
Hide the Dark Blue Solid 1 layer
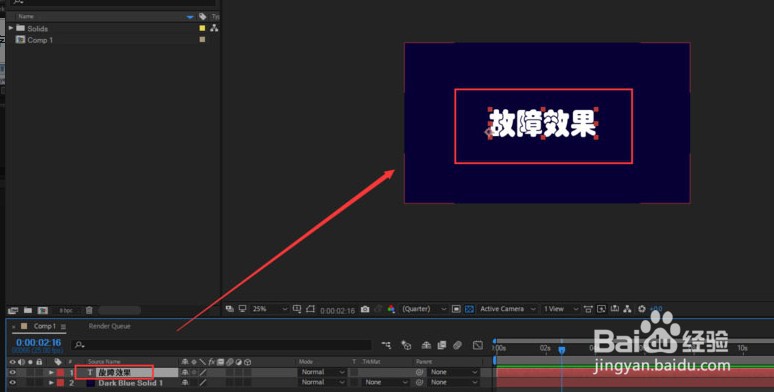(12, 383)
